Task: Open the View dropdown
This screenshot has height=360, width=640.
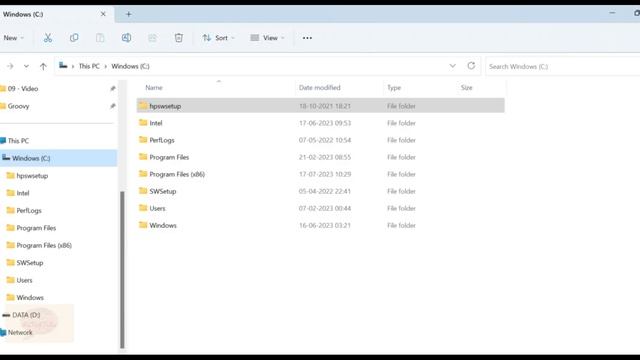Action: click(267, 38)
